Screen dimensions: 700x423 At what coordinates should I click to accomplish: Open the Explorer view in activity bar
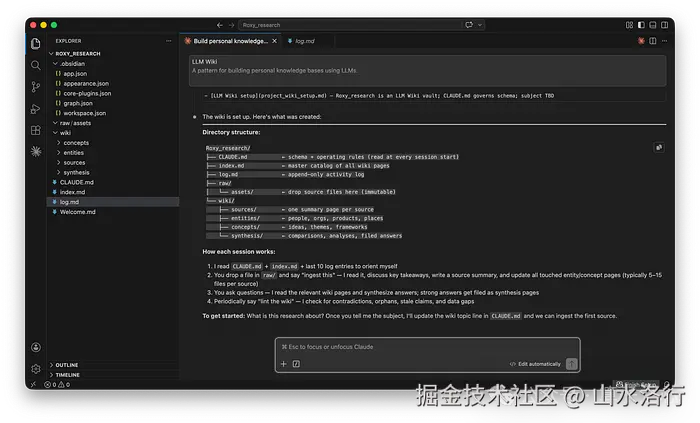pos(36,44)
